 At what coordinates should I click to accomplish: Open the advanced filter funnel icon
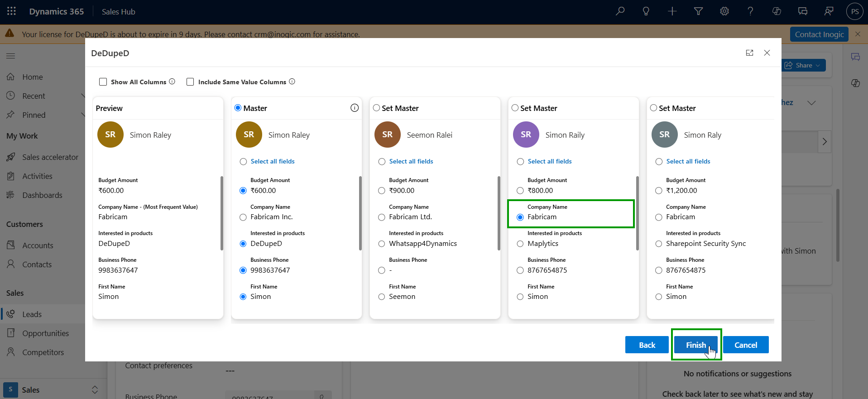click(698, 11)
